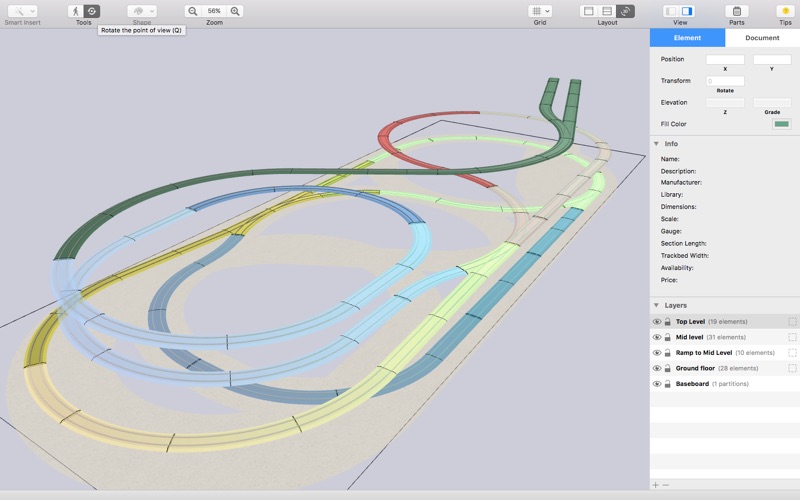Click the zoom out magnifier
The image size is (800, 500).
192,11
